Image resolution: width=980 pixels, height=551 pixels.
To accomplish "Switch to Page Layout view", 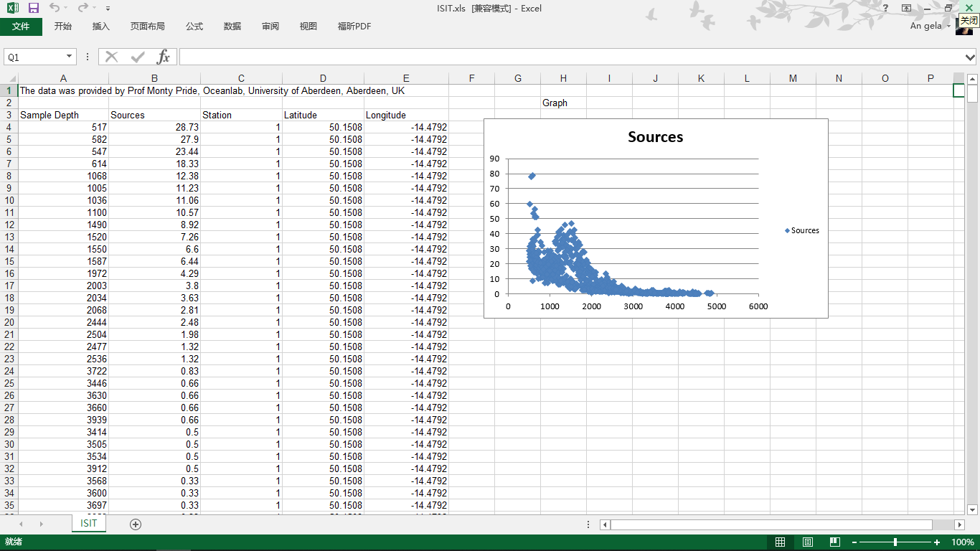I will [808, 542].
